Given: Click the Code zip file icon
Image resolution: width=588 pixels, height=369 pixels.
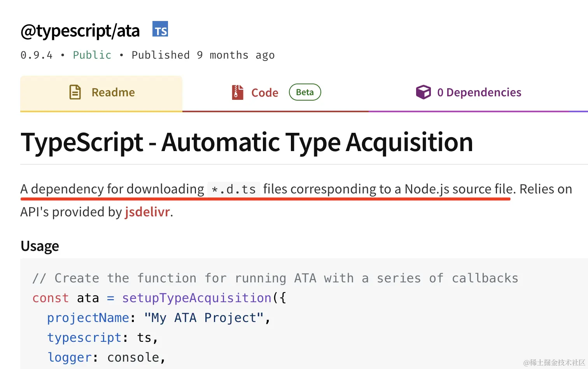Looking at the screenshot, I should click(238, 92).
